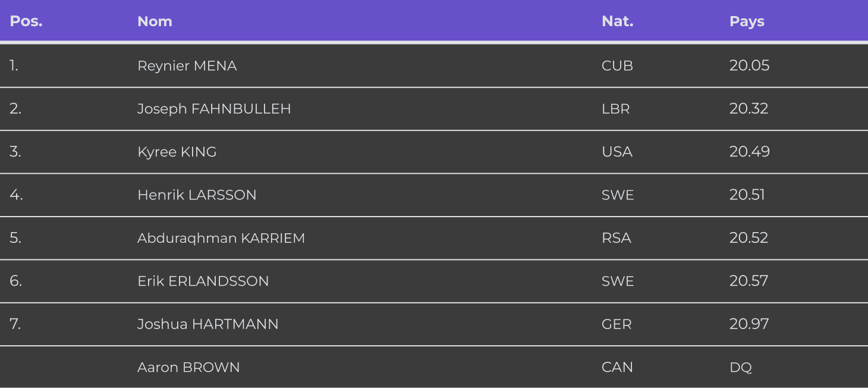Click the winning time 20.05
Image resolution: width=868 pixels, height=388 pixels.
pos(749,65)
